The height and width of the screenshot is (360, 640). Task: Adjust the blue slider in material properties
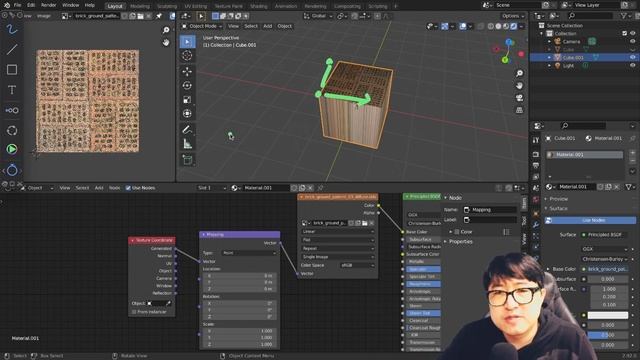coord(608,335)
